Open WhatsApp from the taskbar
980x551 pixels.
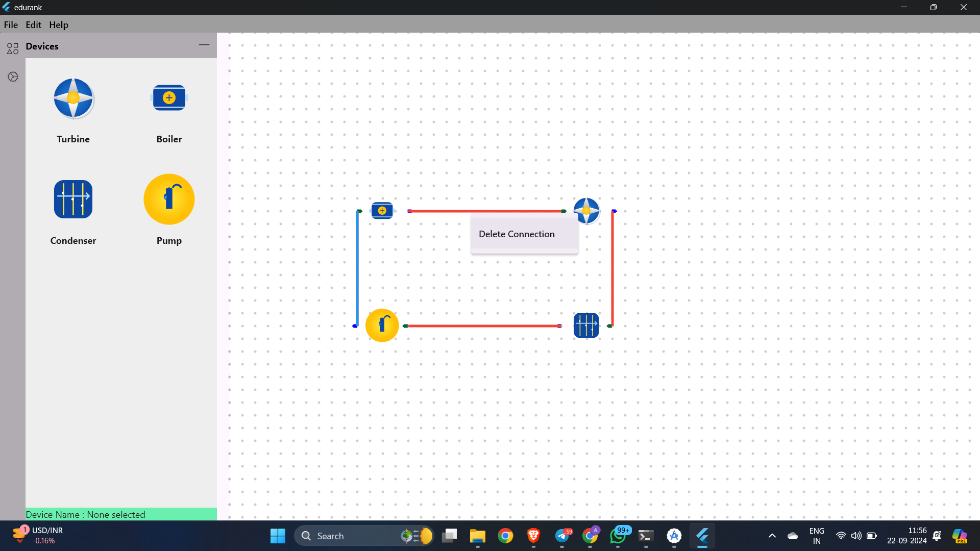(618, 536)
